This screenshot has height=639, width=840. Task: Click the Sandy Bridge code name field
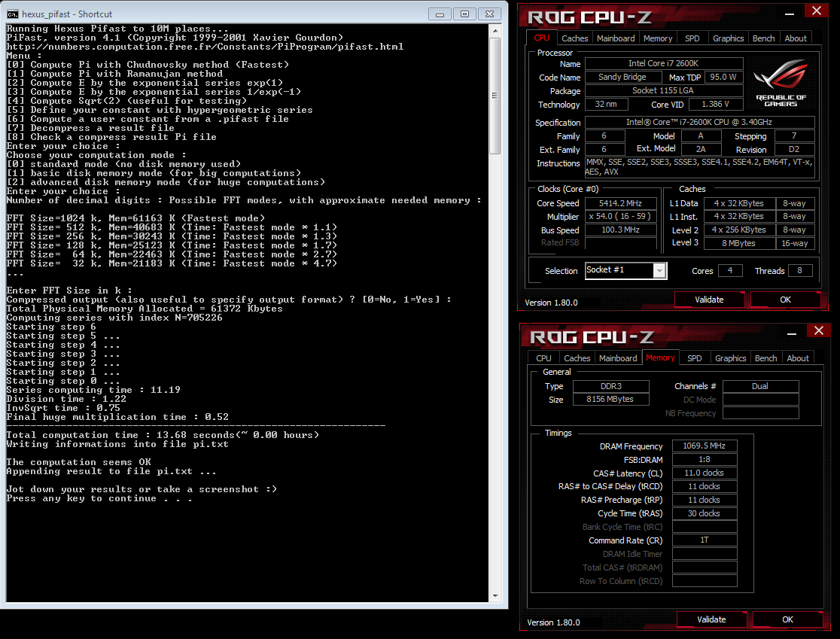coord(622,77)
